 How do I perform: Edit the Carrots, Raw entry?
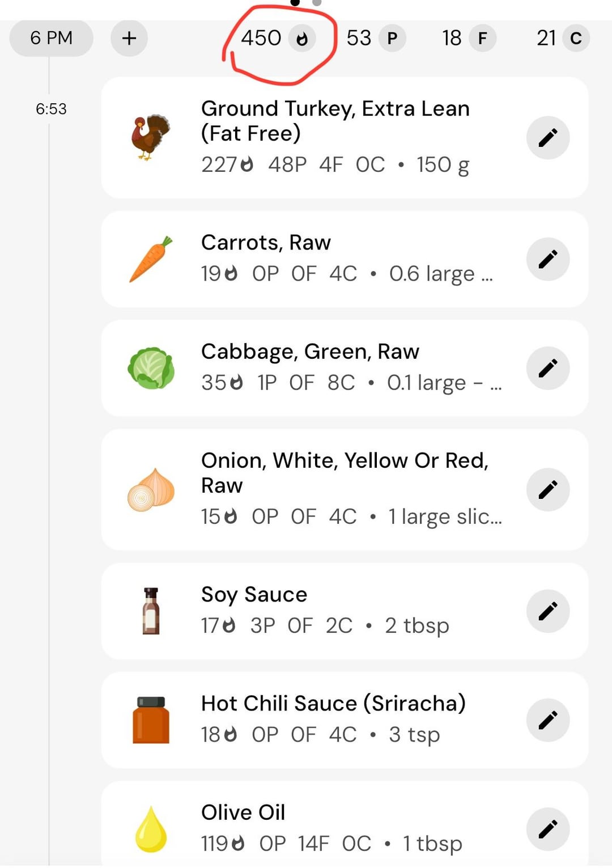(548, 259)
